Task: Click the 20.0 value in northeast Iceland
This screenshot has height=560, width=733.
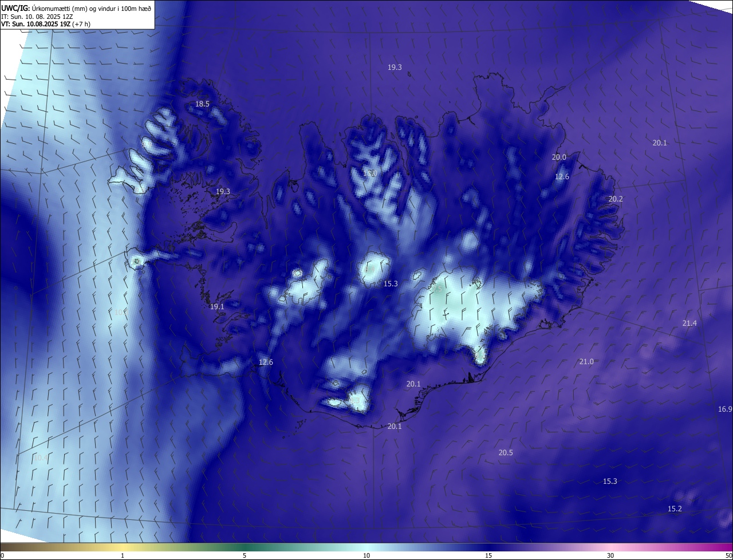Action: click(559, 157)
